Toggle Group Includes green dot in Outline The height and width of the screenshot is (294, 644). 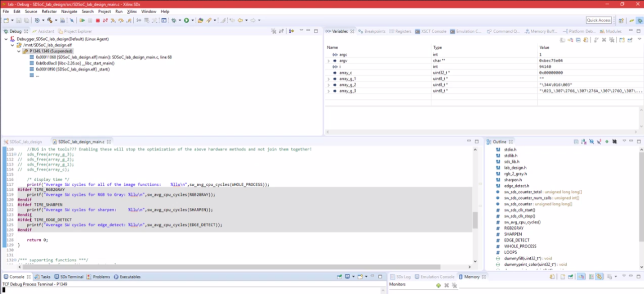point(607,141)
